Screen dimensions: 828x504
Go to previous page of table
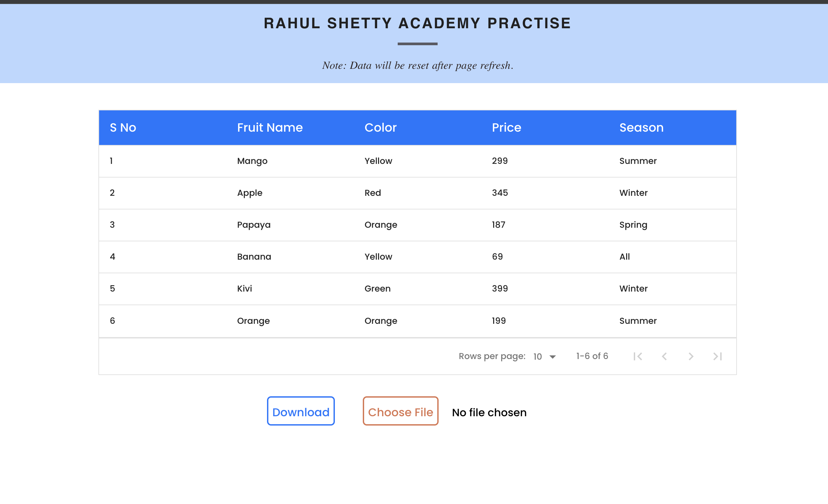point(664,356)
